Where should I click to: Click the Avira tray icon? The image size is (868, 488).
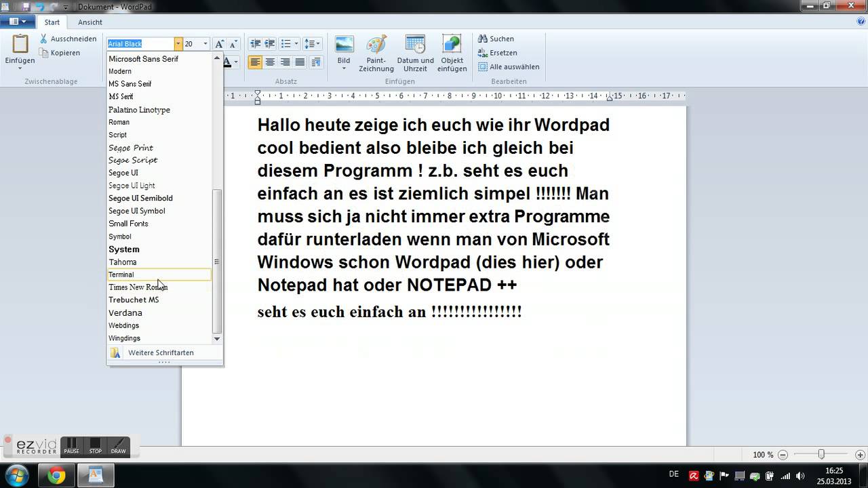pos(694,476)
